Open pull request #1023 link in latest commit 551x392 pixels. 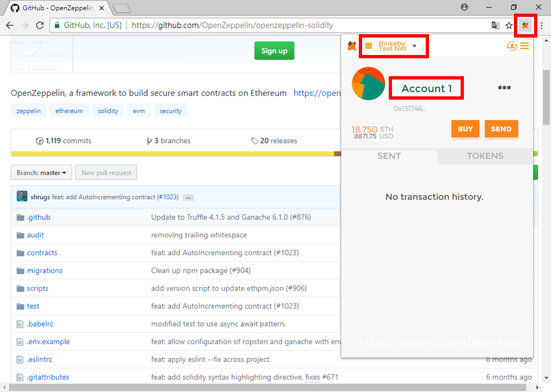coord(168,197)
